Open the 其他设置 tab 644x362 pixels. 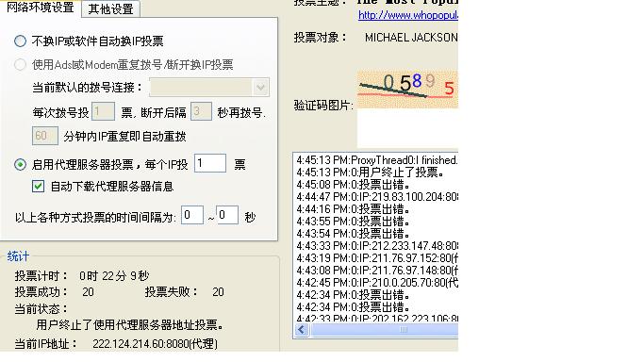(x=111, y=9)
